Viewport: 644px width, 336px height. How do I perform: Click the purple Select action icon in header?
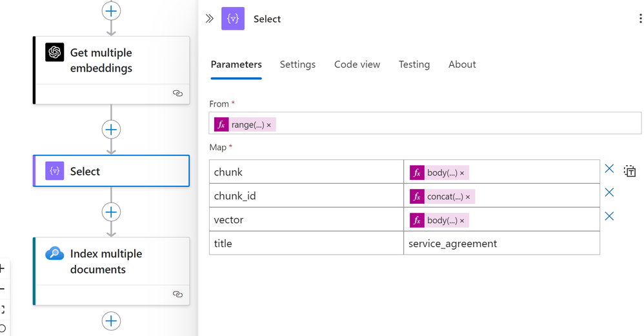[233, 19]
